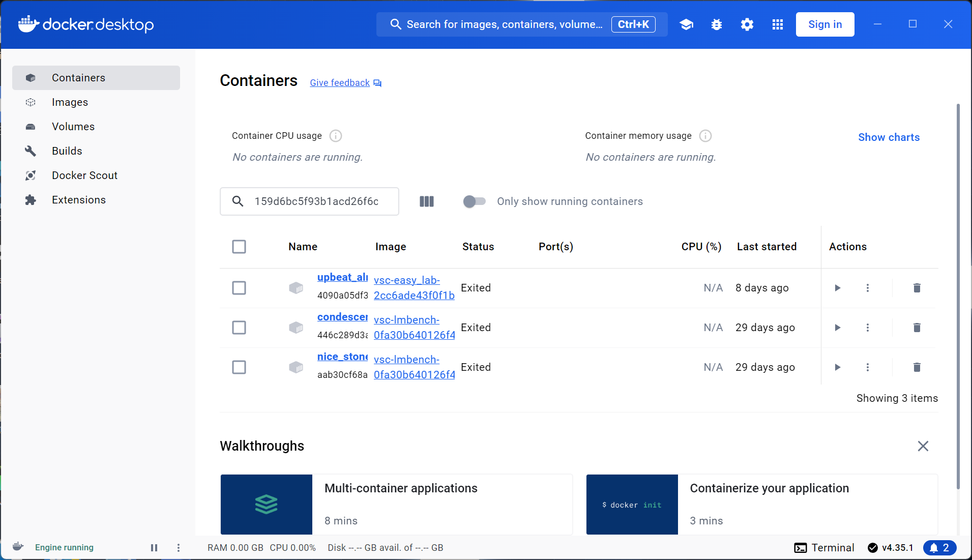
Task: Click the Ctrl+K shortcut badge
Action: [633, 24]
